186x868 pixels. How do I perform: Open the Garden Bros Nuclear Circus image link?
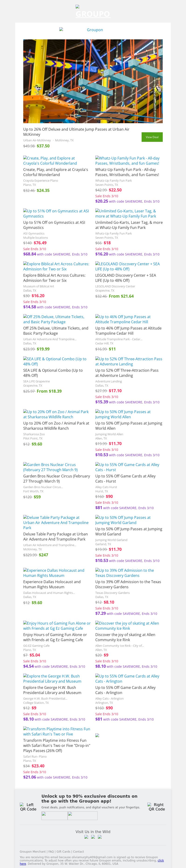pyautogui.click(x=50, y=467)
